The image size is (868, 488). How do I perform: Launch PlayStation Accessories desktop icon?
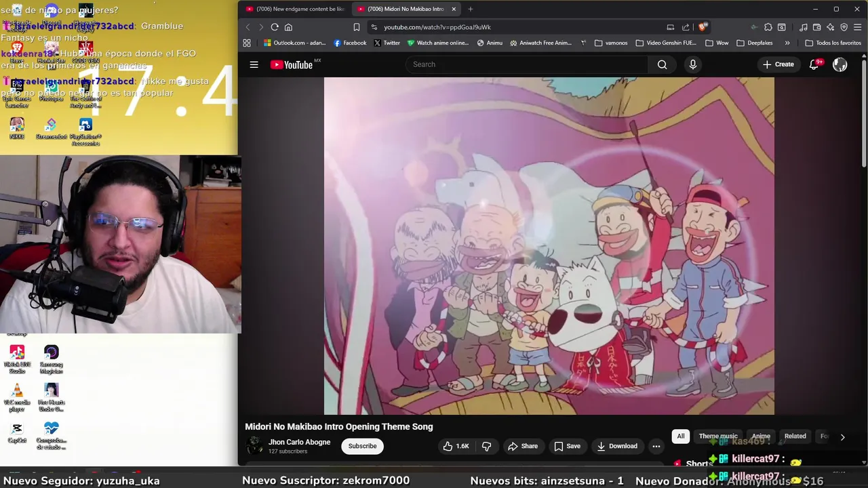tap(85, 131)
